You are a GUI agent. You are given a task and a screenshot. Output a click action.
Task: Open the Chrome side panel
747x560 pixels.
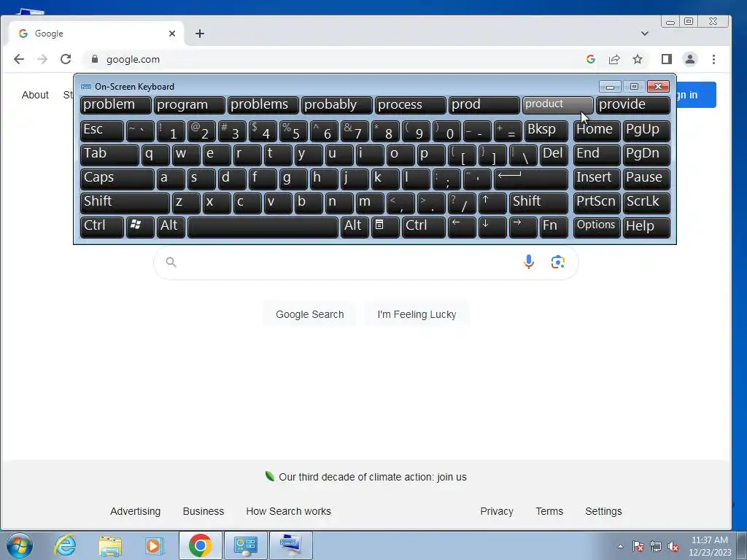667,59
